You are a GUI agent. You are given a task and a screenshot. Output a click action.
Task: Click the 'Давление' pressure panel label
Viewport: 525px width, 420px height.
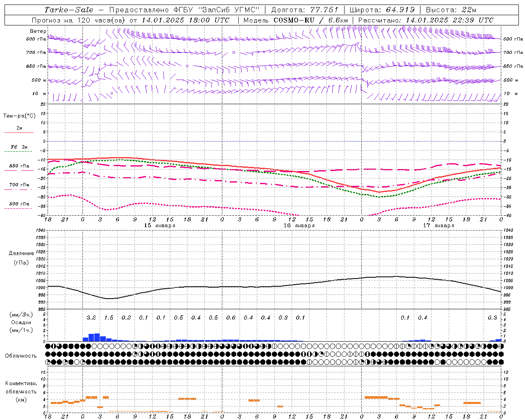[21, 253]
